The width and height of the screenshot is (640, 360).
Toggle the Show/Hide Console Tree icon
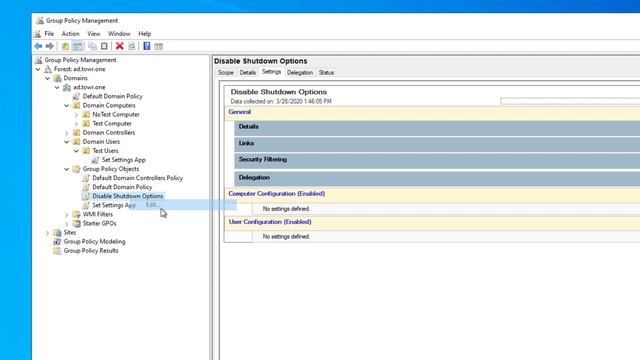tap(78, 46)
